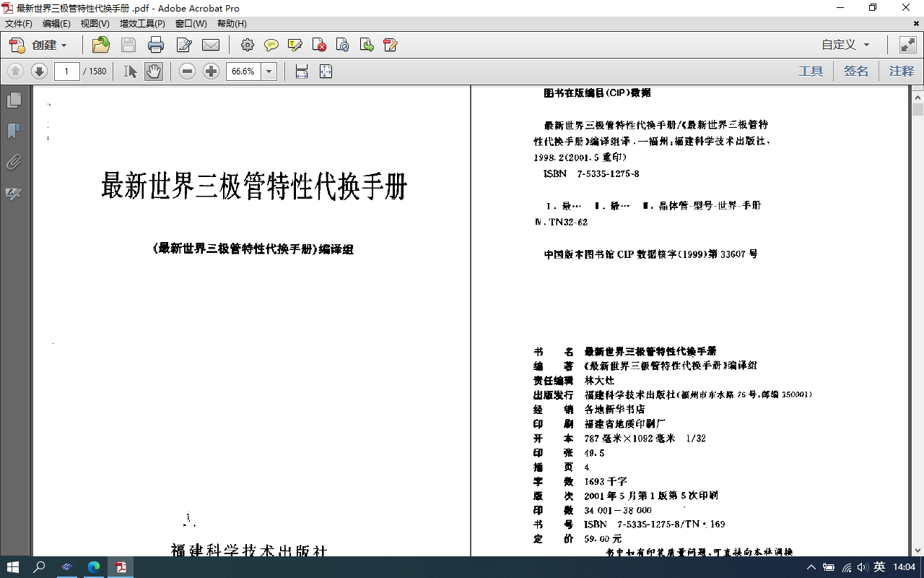Click the Create PDF icon

coord(17,45)
